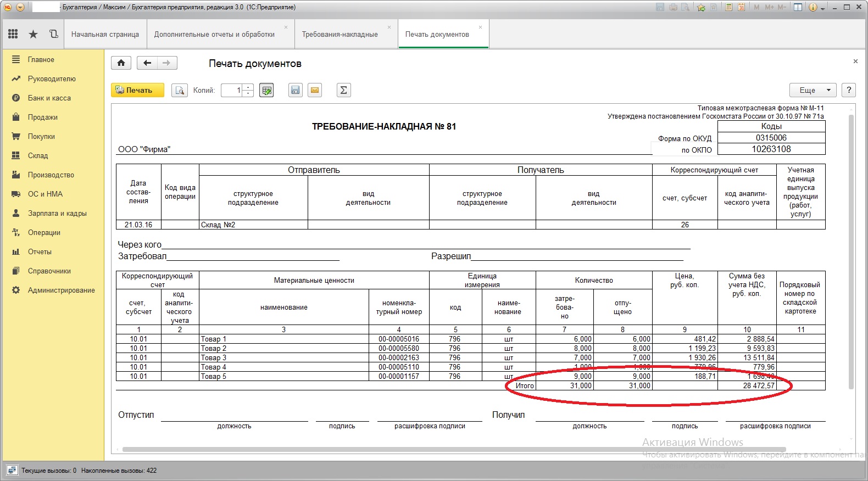This screenshot has width=868, height=481.
Task: Save document with floppy icon
Action: (x=296, y=90)
